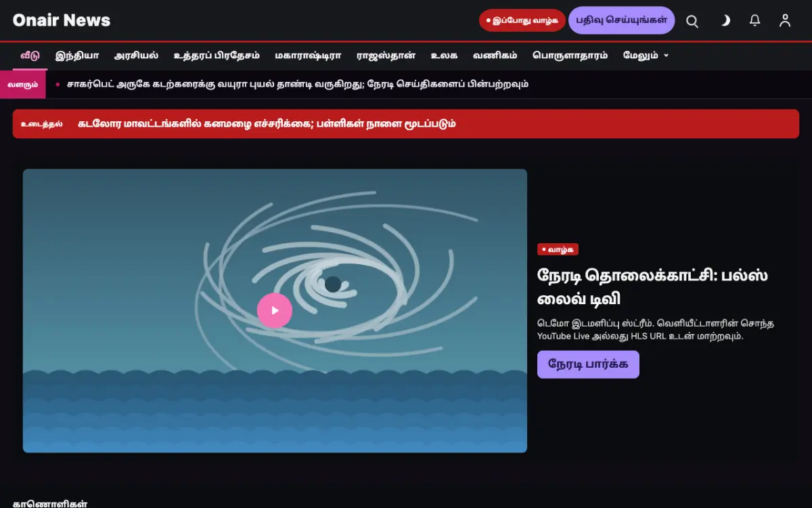Screen dimensions: 812x508
Task: Click the Onair News logo
Action: (x=62, y=20)
